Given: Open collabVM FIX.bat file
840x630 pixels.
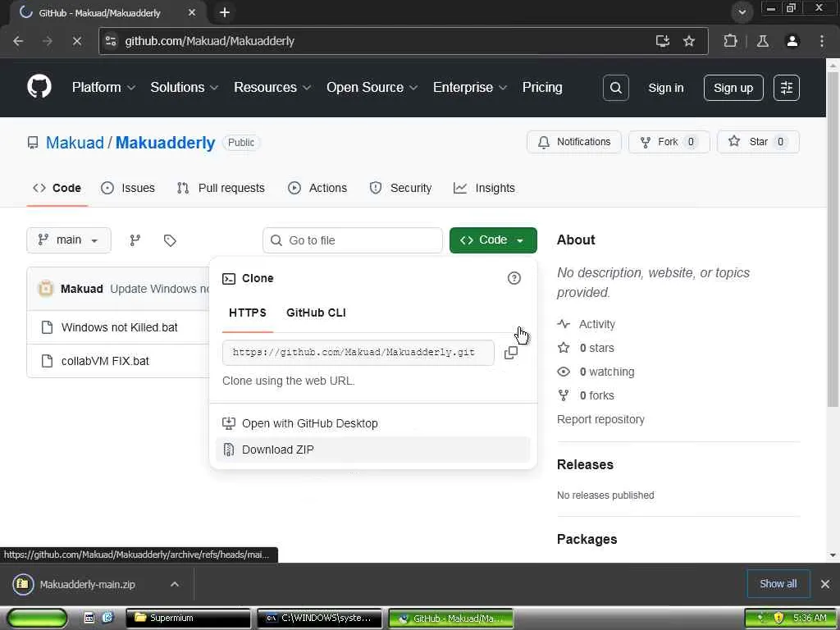Looking at the screenshot, I should tap(105, 361).
